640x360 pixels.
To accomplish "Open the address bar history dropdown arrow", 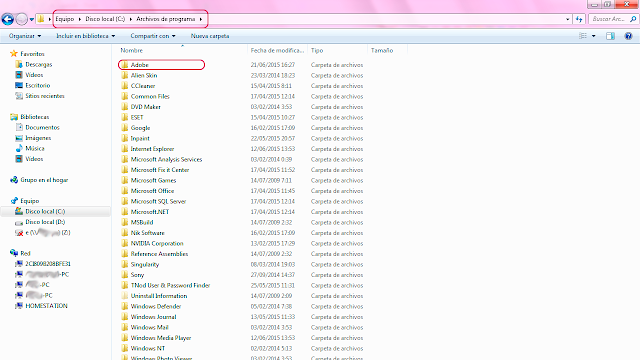I will 568,19.
